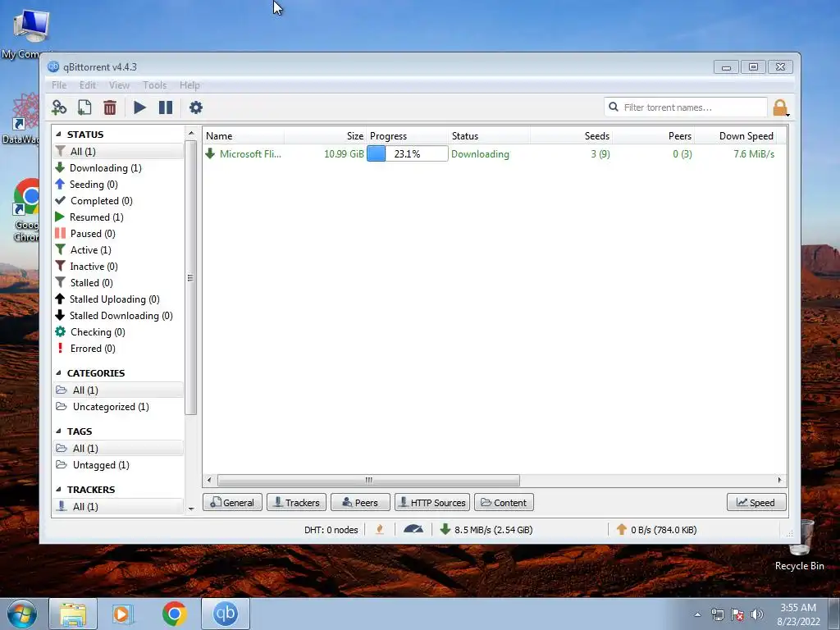
Task: Select the Seeding (0) filter
Action: [x=118, y=185]
